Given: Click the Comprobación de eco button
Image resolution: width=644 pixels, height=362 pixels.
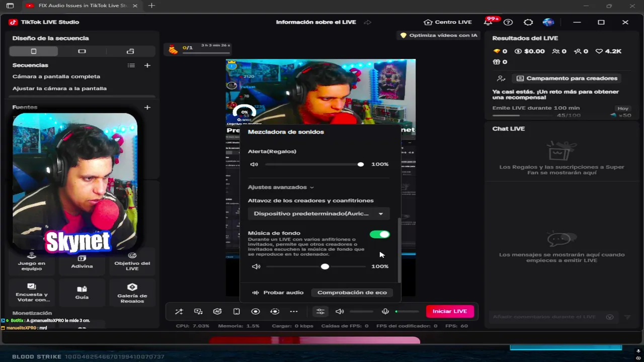Looking at the screenshot, I should (352, 293).
